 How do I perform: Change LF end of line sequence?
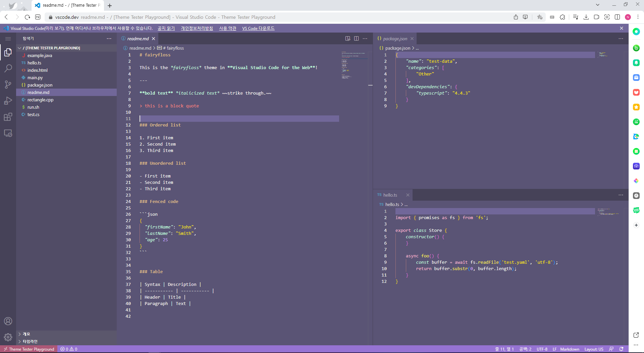pyautogui.click(x=554, y=349)
